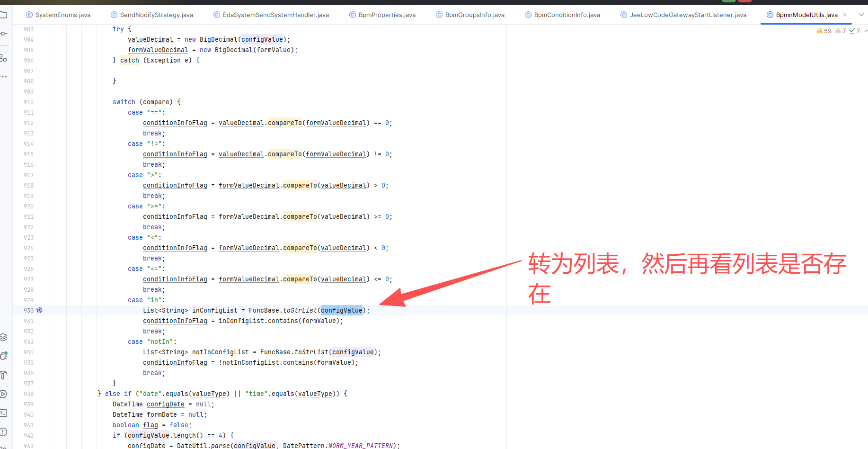The image size is (868, 449).
Task: Open the Run tool window icon
Action: [3, 394]
